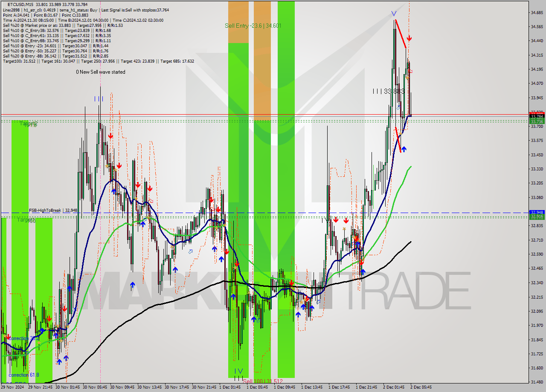Click the 'Time A:2024.11.30 08:15:00' line
Image resolution: width=546 pixels, height=392 pixels.
click(83, 20)
